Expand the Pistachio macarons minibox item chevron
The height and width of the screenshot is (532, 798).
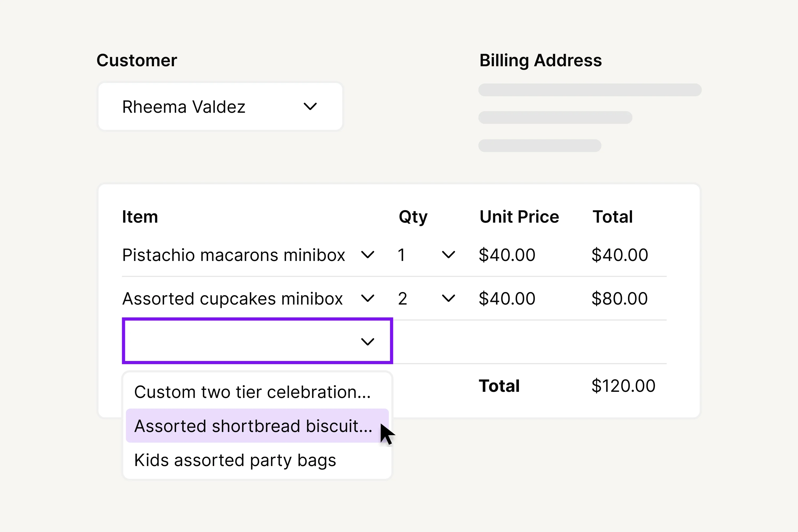point(367,255)
